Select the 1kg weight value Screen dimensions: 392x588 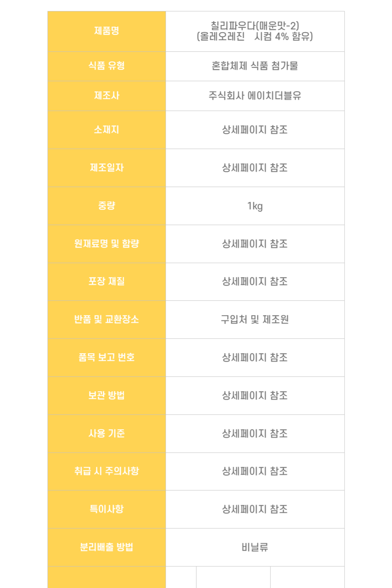coord(255,206)
